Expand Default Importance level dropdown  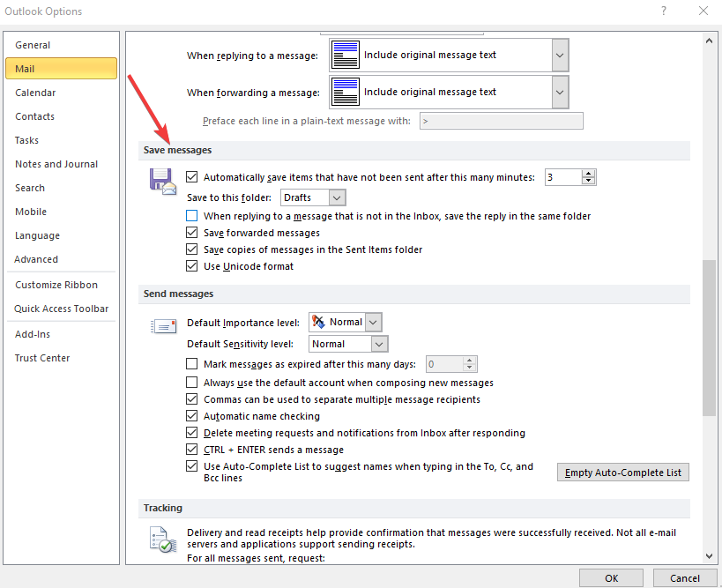point(373,323)
